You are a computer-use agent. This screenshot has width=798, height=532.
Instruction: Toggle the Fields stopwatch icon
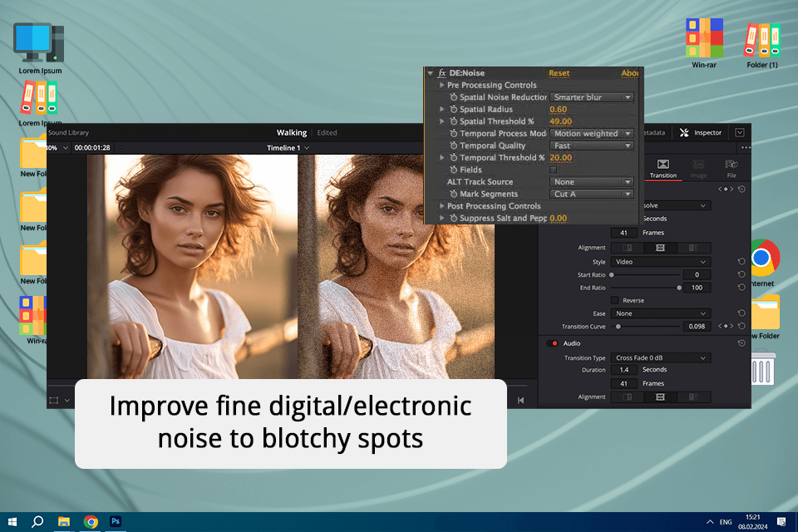click(454, 170)
